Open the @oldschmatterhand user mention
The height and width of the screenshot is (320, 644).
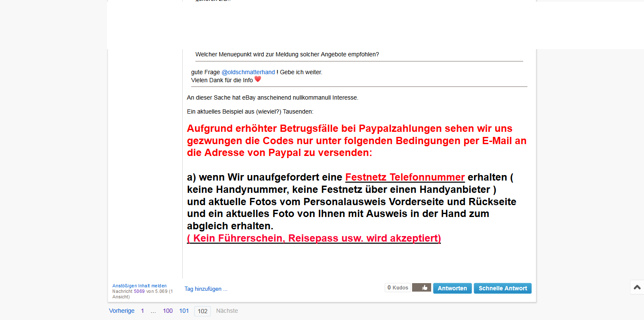(x=248, y=72)
